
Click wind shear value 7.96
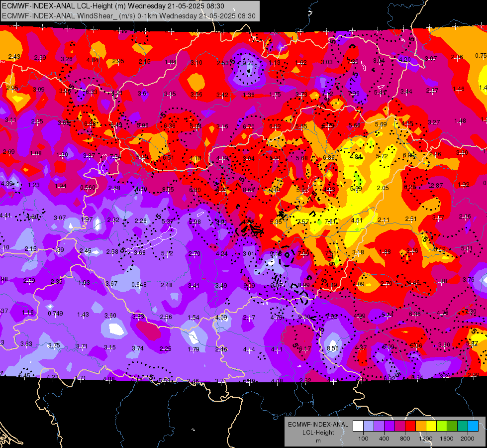pos(354,93)
